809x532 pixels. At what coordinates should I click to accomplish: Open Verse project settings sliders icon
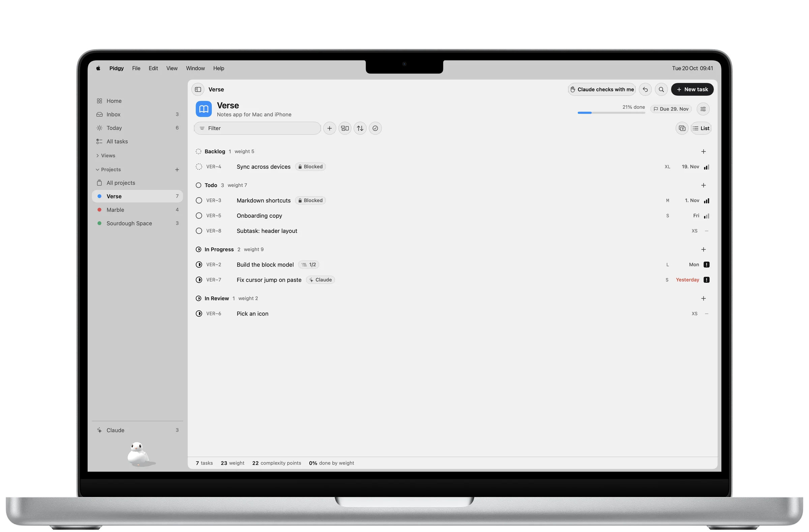[703, 109]
